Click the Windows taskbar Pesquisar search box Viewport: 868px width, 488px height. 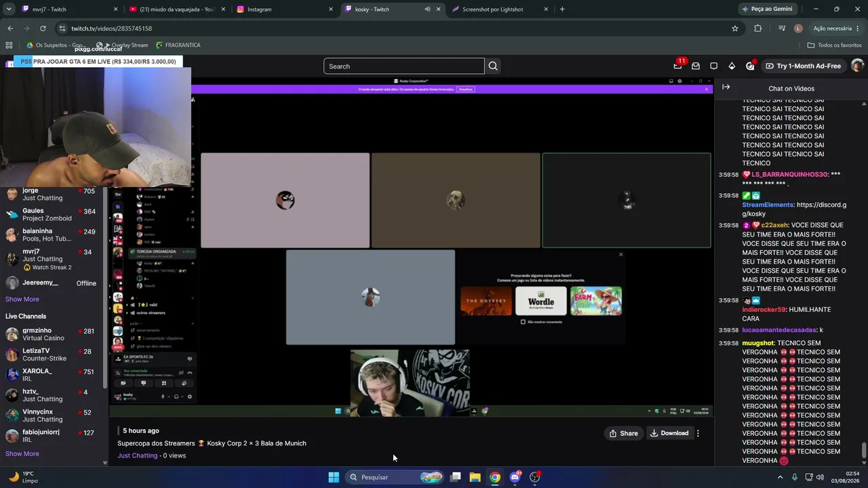coord(395,477)
